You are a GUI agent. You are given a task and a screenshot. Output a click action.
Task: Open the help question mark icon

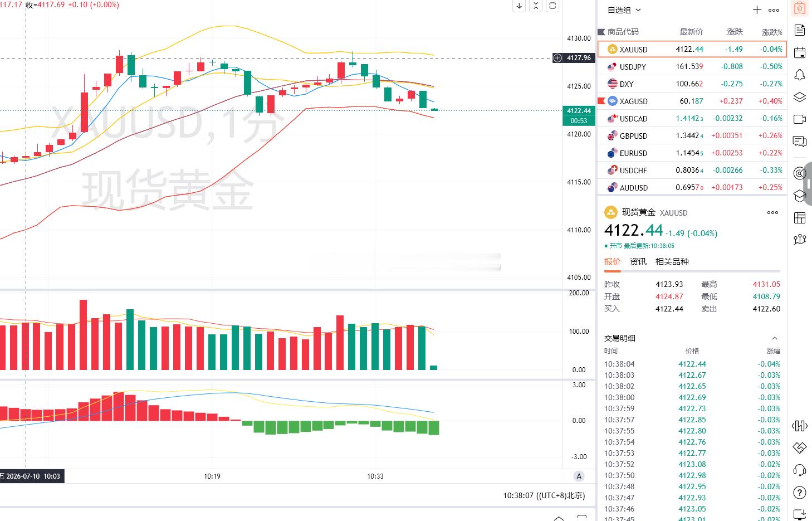click(x=800, y=493)
